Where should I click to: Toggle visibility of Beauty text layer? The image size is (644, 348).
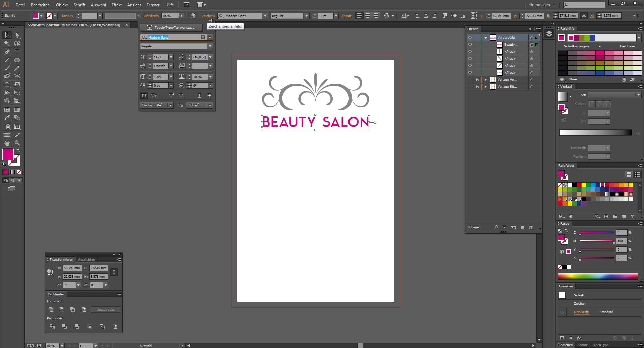[470, 45]
